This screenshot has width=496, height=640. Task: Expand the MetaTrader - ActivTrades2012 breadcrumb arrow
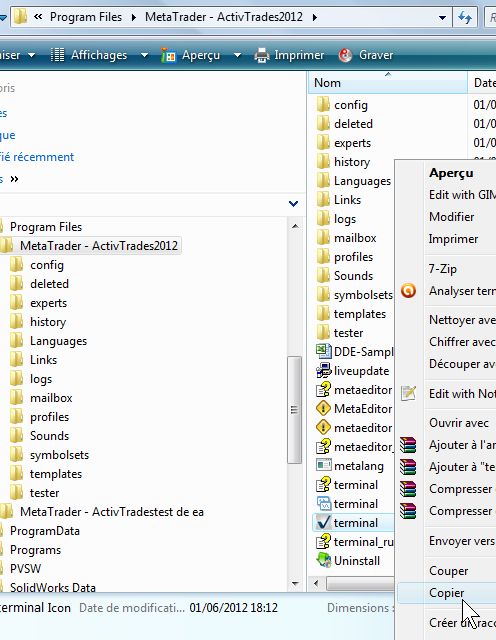pyautogui.click(x=314, y=18)
